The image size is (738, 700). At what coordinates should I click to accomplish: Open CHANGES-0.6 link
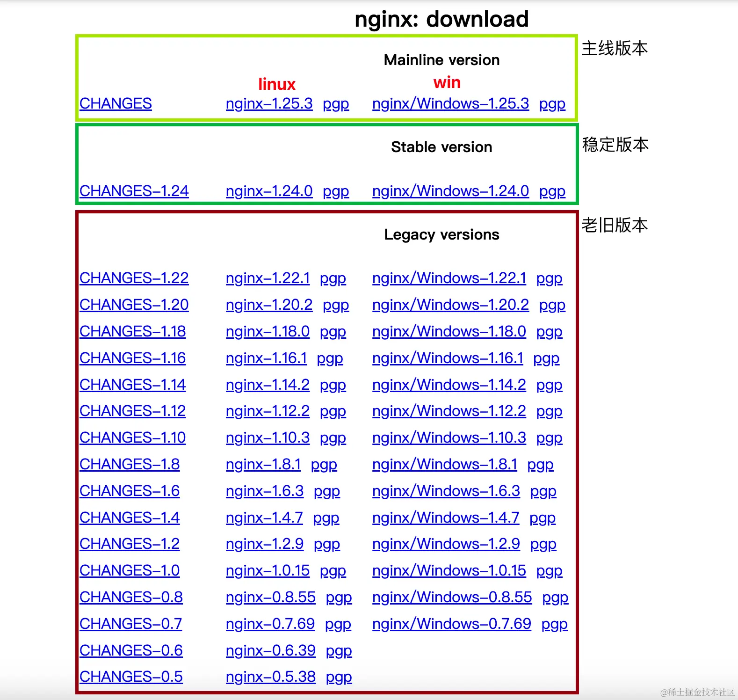pos(131,650)
